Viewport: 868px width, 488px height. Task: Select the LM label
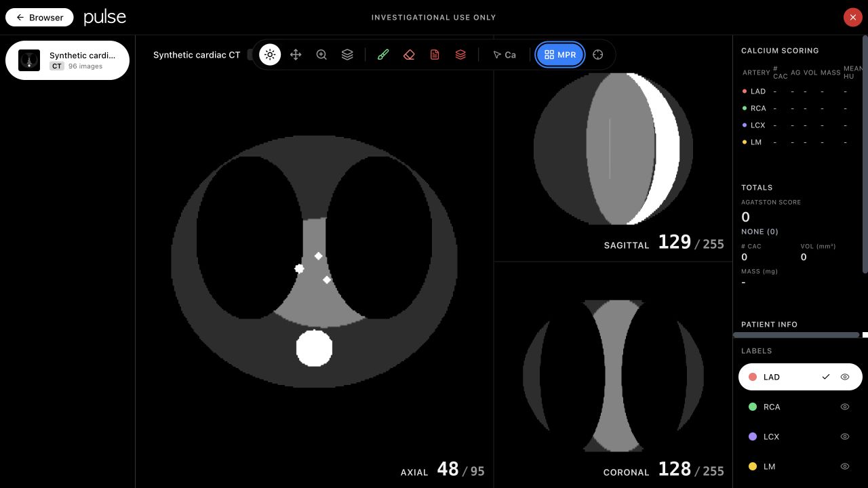(x=800, y=466)
